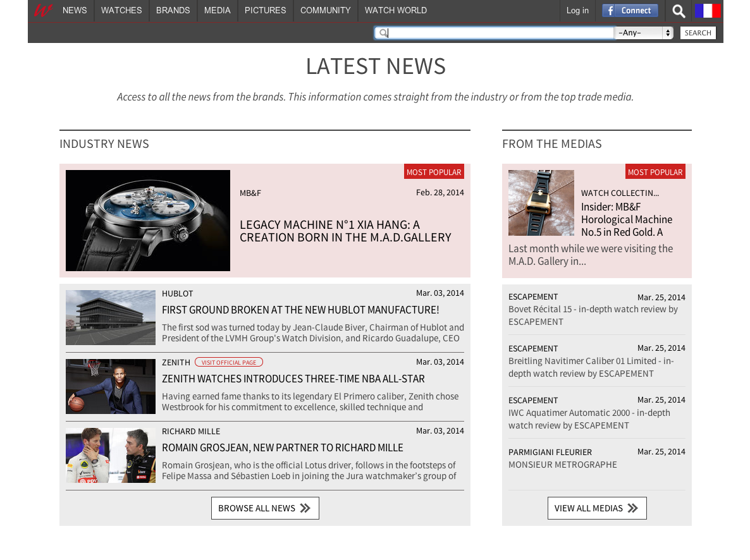Open Breitling Navitimer Caliber 01 review

click(591, 367)
